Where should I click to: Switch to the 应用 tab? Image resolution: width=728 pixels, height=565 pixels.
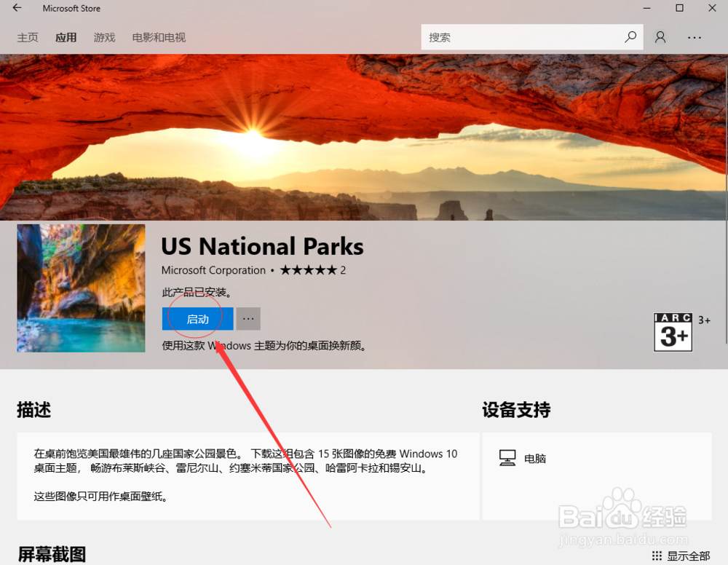(66, 38)
